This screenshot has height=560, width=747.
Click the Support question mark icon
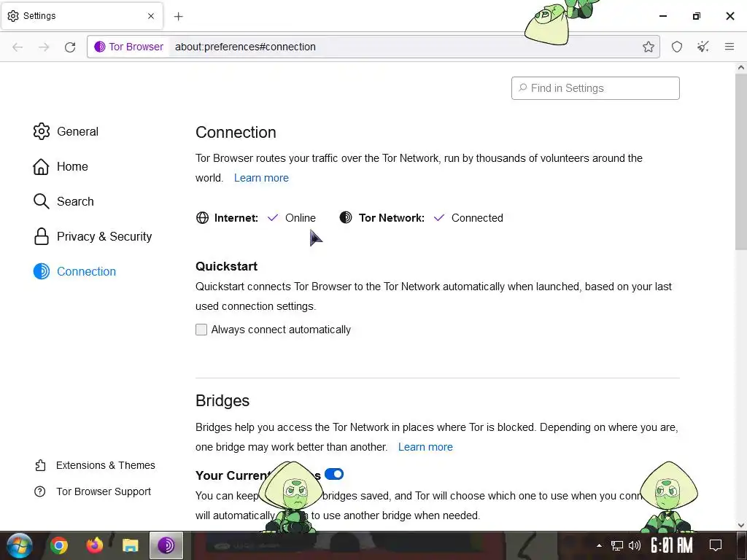40,491
